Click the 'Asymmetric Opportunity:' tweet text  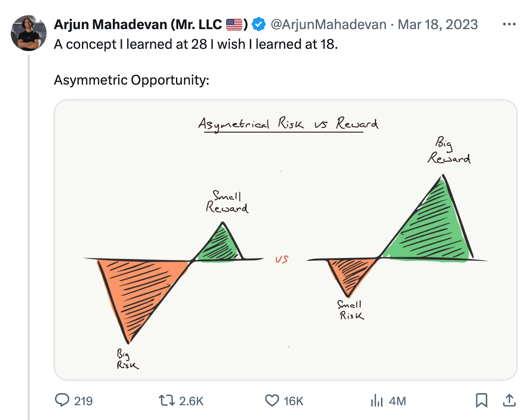click(131, 80)
